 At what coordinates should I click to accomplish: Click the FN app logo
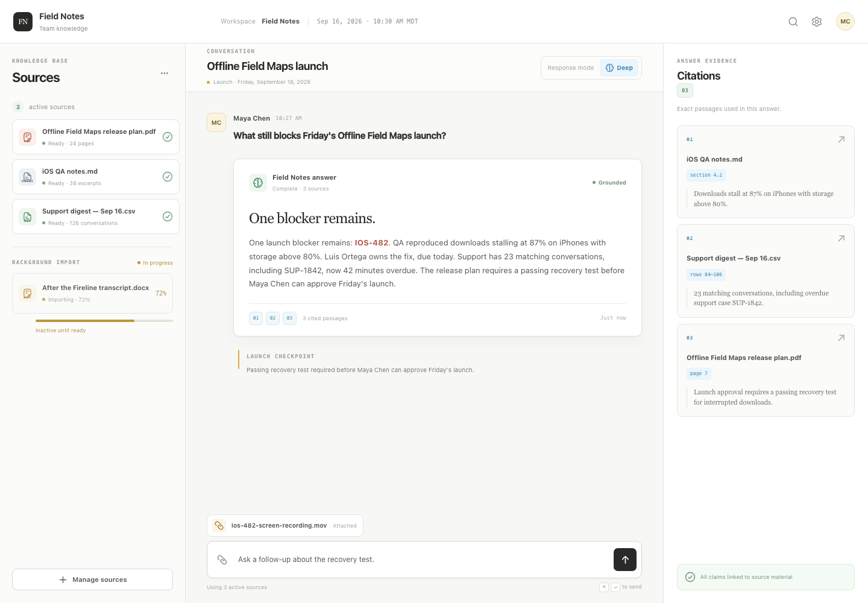(23, 22)
